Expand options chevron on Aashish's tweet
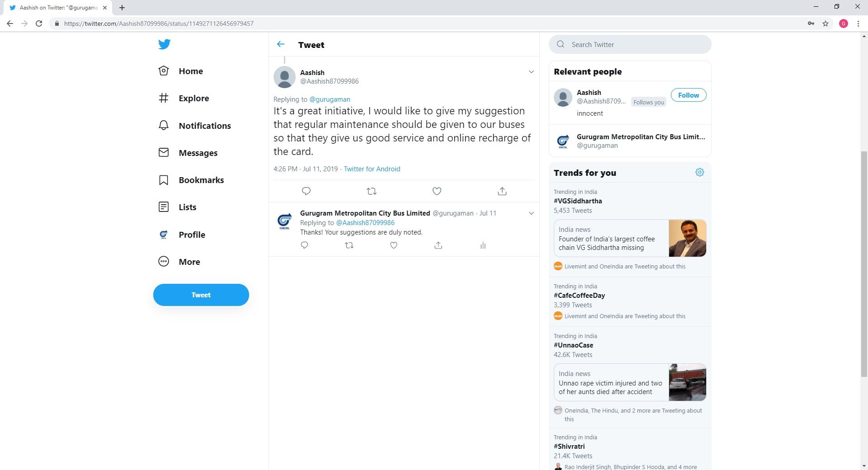This screenshot has height=470, width=868. click(531, 72)
